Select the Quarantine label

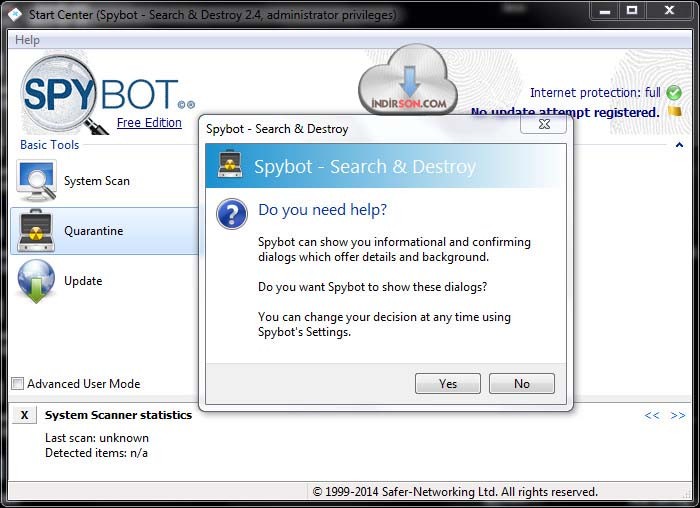(94, 231)
